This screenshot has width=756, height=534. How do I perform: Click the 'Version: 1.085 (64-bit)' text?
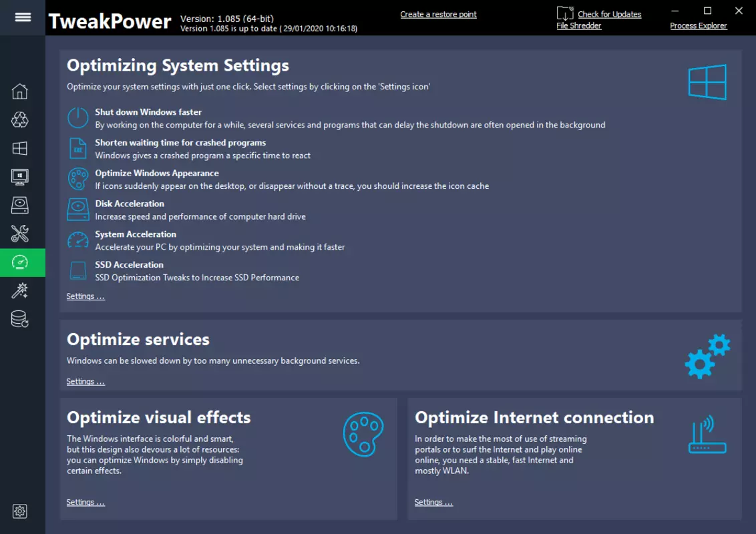click(227, 19)
